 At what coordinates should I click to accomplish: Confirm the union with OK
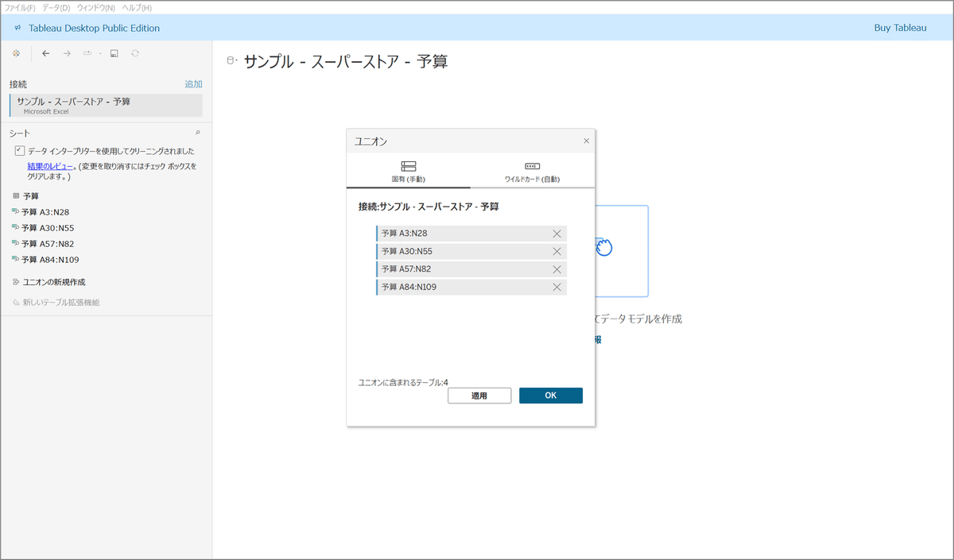point(551,396)
